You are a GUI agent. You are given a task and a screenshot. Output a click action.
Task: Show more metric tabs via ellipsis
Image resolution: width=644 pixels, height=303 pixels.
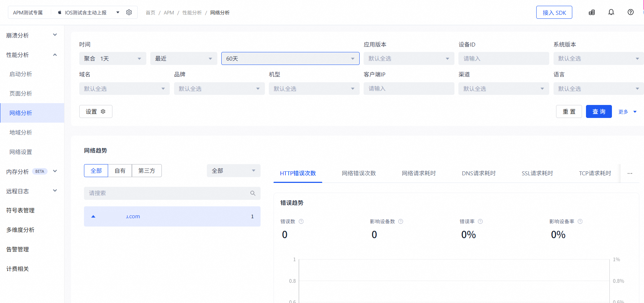630,174
